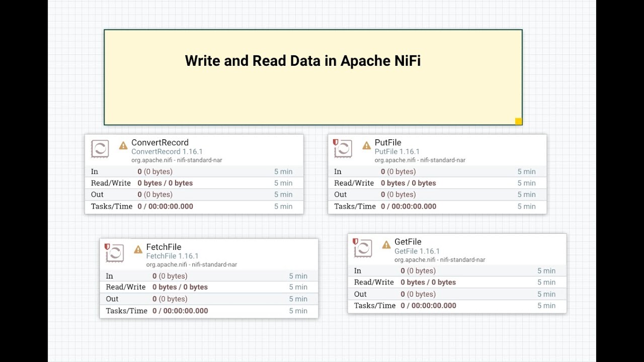The image size is (644, 362).
Task: Click the red restricted shield on FetchFile
Action: point(107,246)
